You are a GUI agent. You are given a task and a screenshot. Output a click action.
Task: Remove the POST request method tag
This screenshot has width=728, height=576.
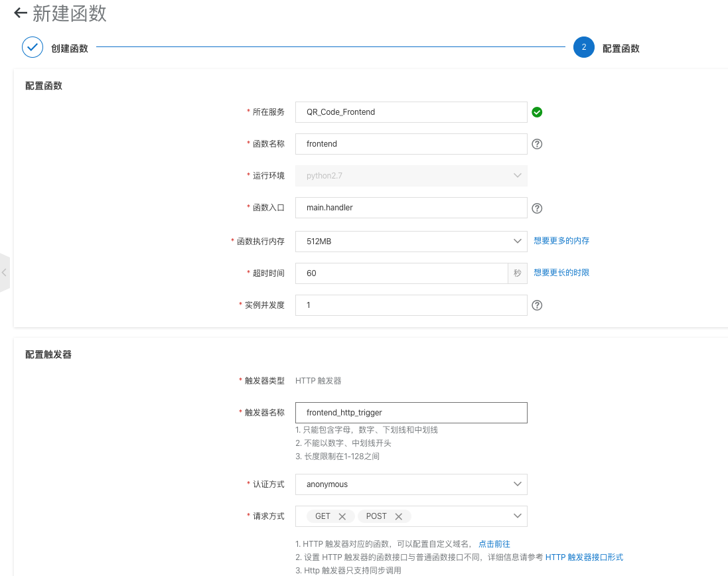coord(398,516)
